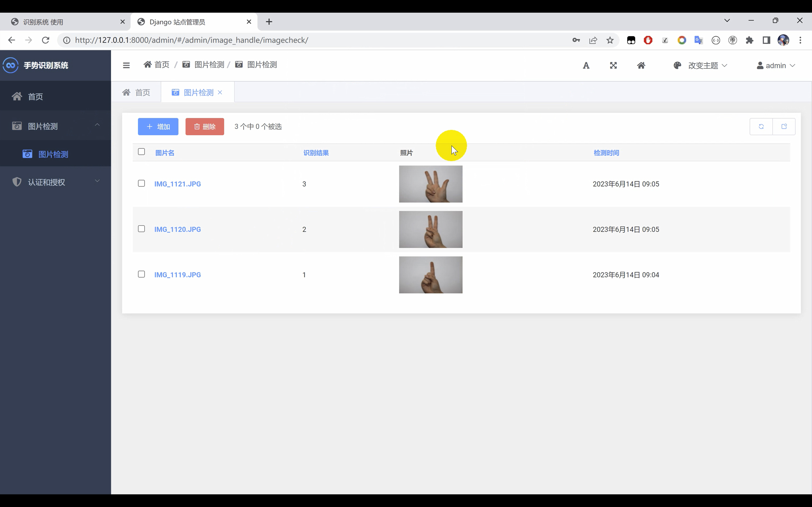The width and height of the screenshot is (812, 507).
Task: Navigate to 首页 in the sidebar
Action: coord(35,96)
